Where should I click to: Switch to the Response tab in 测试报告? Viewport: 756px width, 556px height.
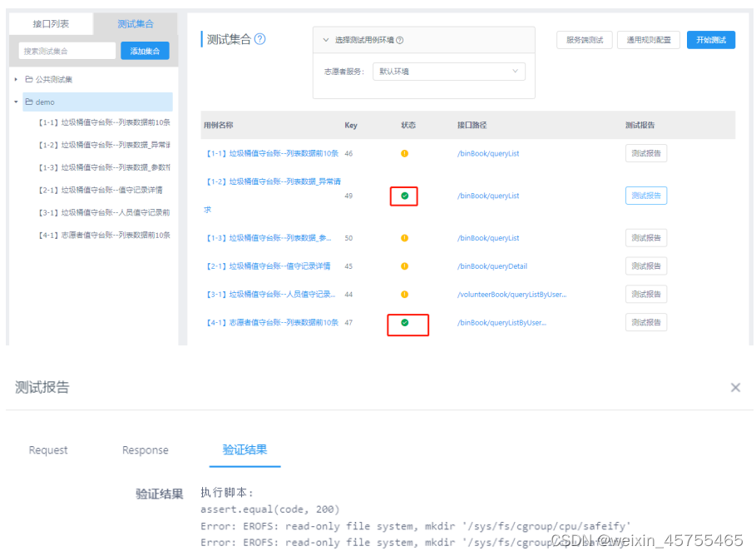145,450
